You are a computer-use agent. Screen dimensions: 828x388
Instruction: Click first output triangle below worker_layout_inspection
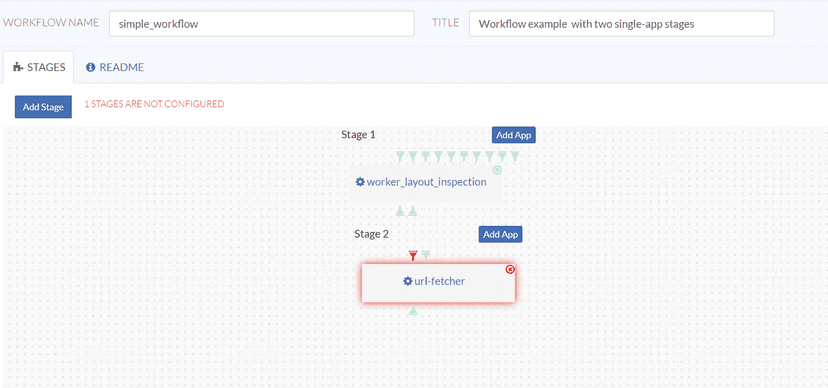click(400, 211)
